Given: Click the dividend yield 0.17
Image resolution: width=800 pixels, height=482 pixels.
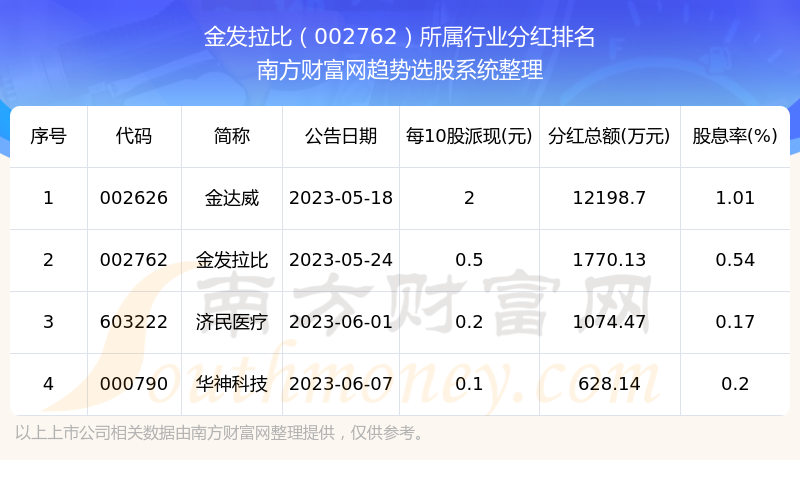Looking at the screenshot, I should (735, 322).
